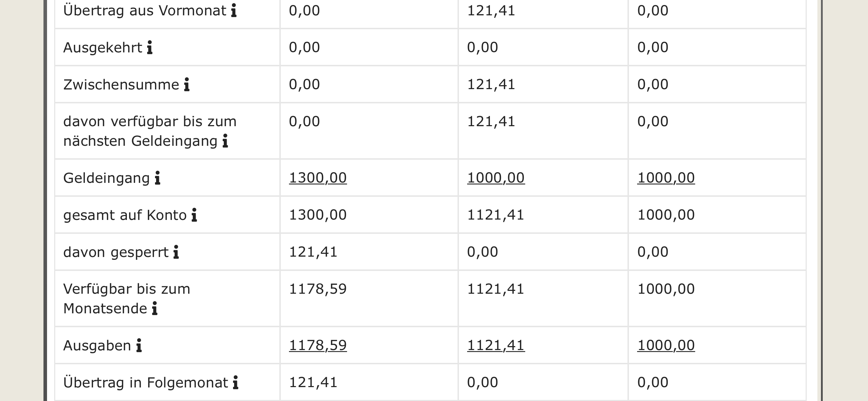The width and height of the screenshot is (868, 401).
Task: Open the third column 1000,00 Geldeingang link
Action: click(x=666, y=178)
